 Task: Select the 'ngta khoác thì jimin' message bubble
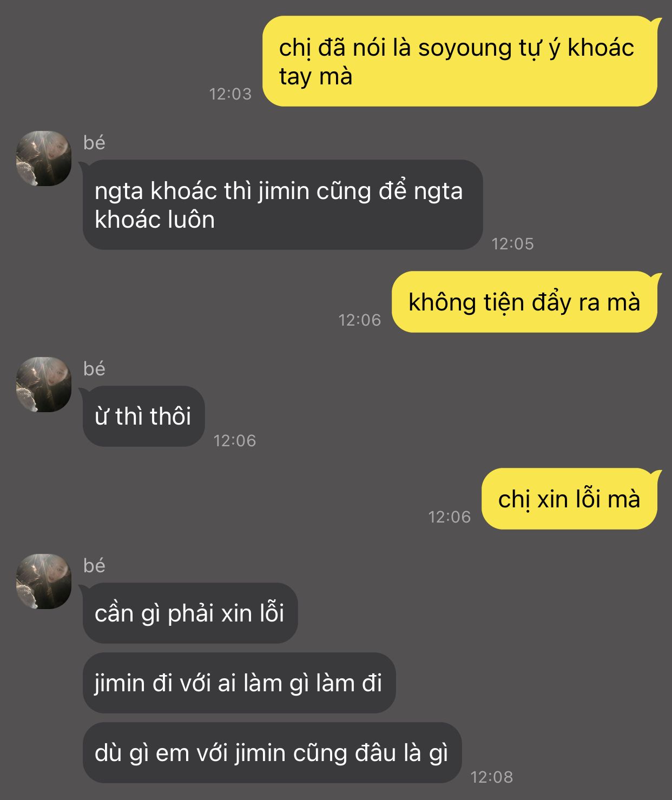(281, 204)
